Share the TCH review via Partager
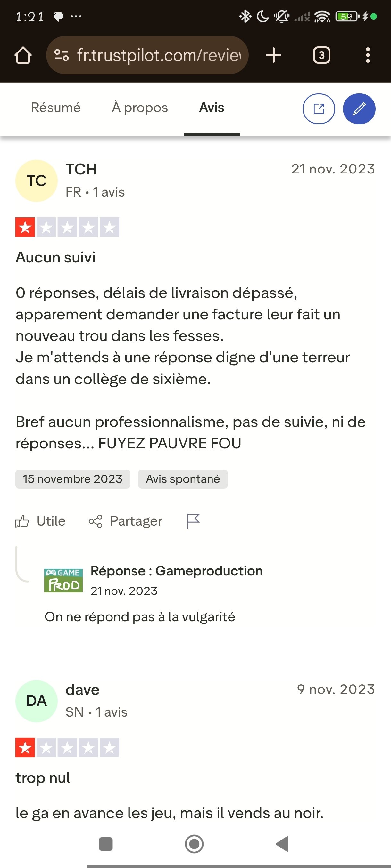Viewport: 391px width, 868px height. pyautogui.click(x=126, y=521)
